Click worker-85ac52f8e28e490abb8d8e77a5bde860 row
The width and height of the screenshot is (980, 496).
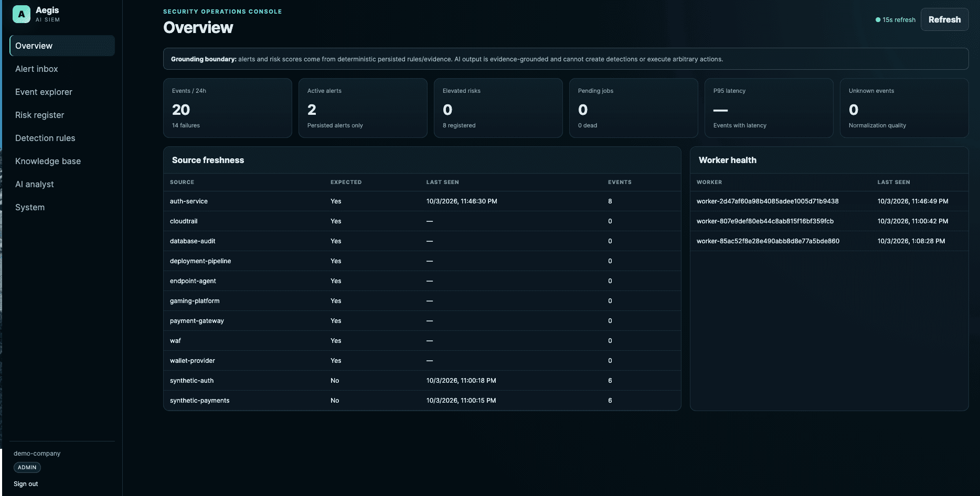(829, 241)
